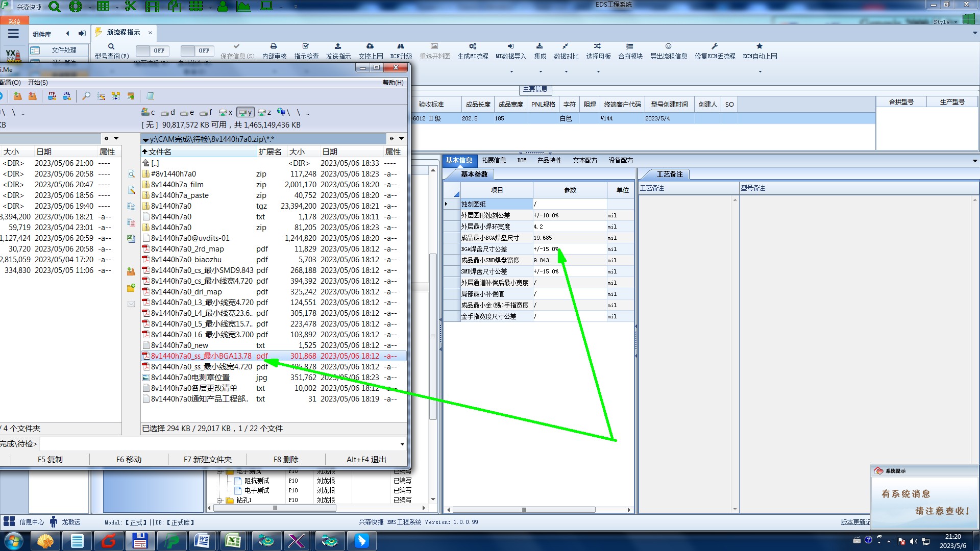The image size is (980, 551).
Task: Click the green film strip icon
Action: click(152, 6)
